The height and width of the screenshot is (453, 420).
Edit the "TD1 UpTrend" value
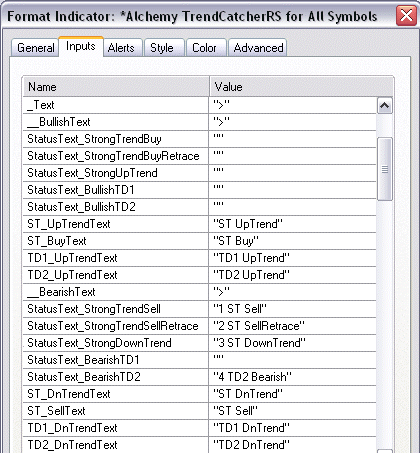(293, 258)
